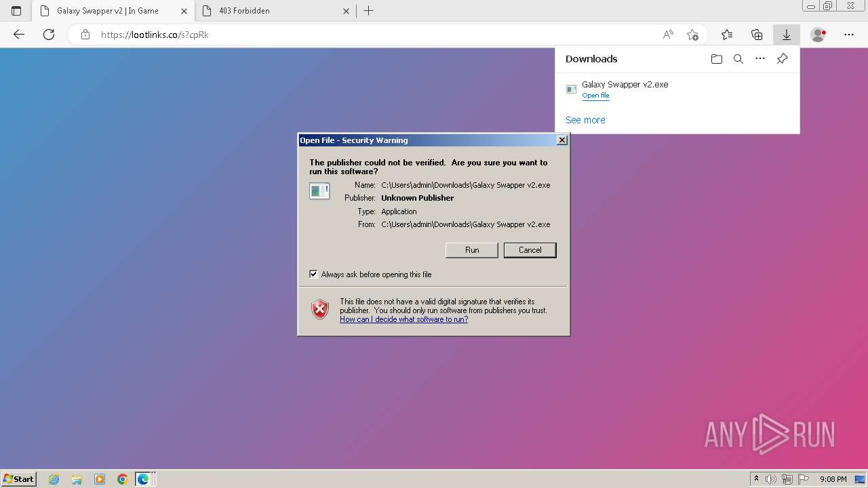
Task: Close the Security Warning dialog
Action: tap(561, 140)
